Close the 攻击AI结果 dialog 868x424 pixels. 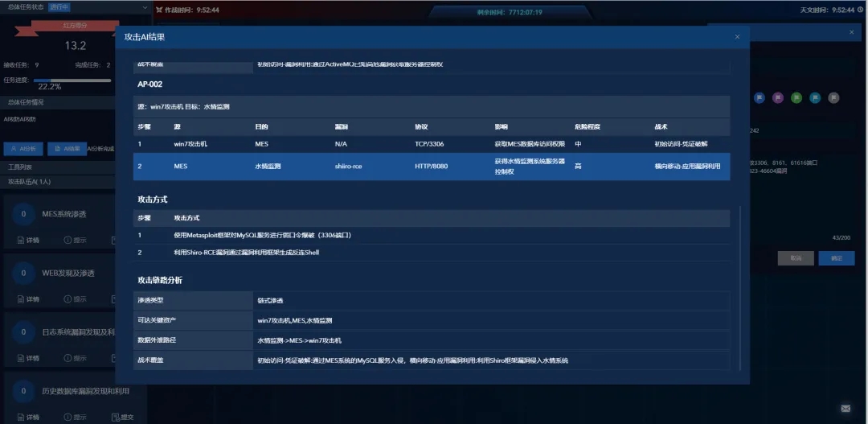pos(737,37)
